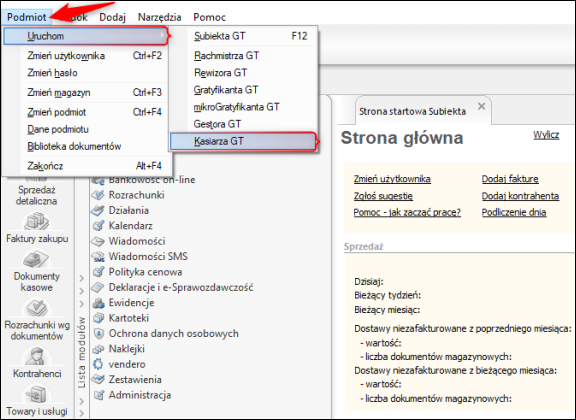Click the Kalendarz module icon
Screen dimensions: 576x420
click(98, 226)
